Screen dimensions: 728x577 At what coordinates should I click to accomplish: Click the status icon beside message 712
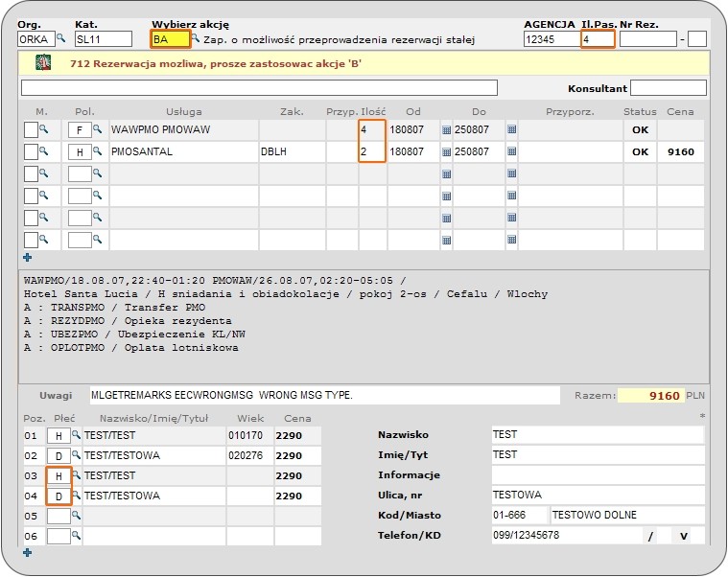tap(43, 62)
